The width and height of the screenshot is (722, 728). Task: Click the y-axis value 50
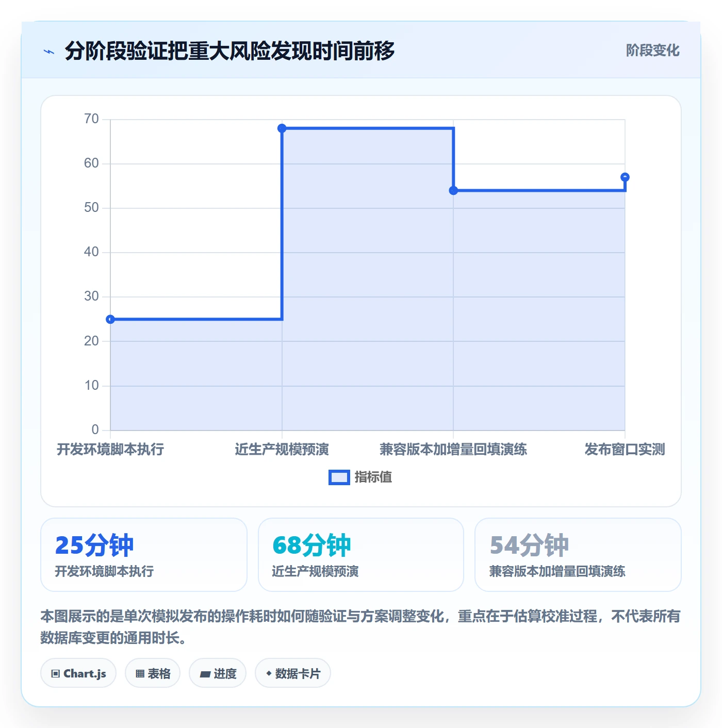[x=91, y=208]
